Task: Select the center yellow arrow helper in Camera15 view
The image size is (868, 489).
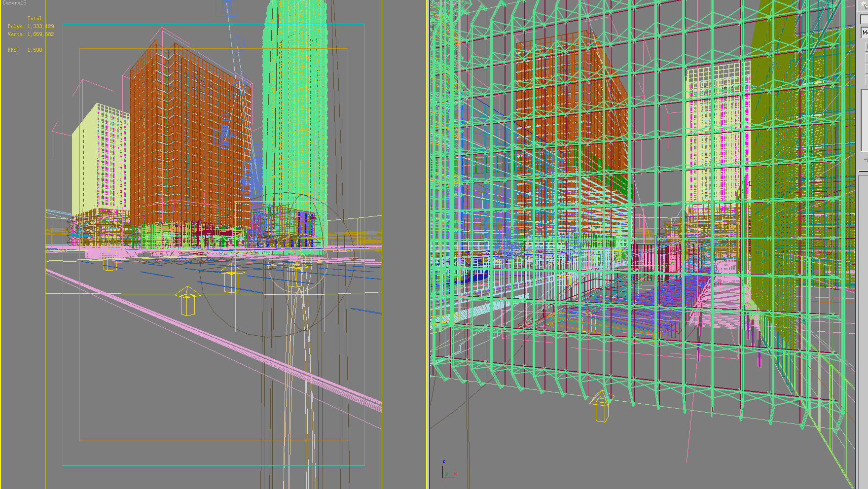Action: point(231,278)
